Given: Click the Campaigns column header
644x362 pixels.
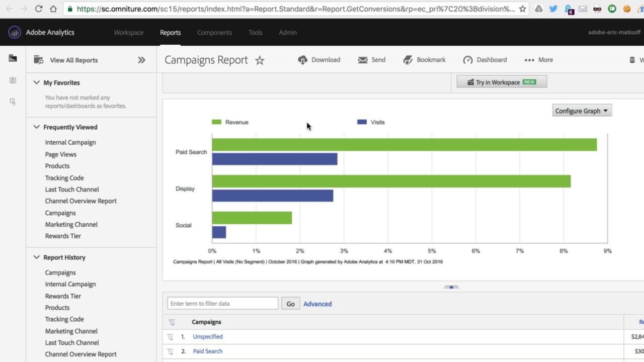Looking at the screenshot, I should pyautogui.click(x=206, y=322).
